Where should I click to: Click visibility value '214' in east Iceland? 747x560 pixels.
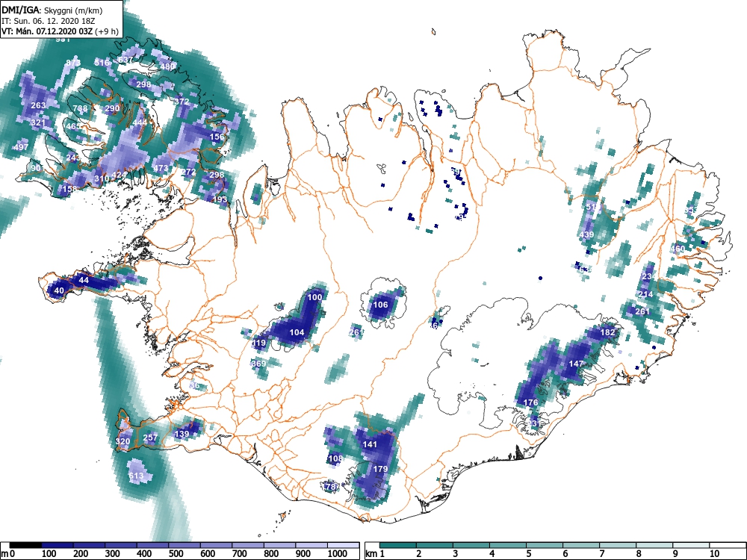645,294
